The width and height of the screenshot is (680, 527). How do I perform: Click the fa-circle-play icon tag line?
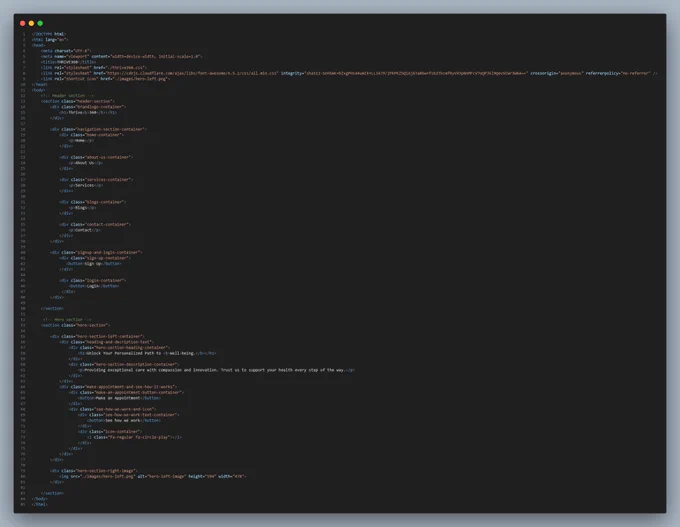[x=134, y=438]
